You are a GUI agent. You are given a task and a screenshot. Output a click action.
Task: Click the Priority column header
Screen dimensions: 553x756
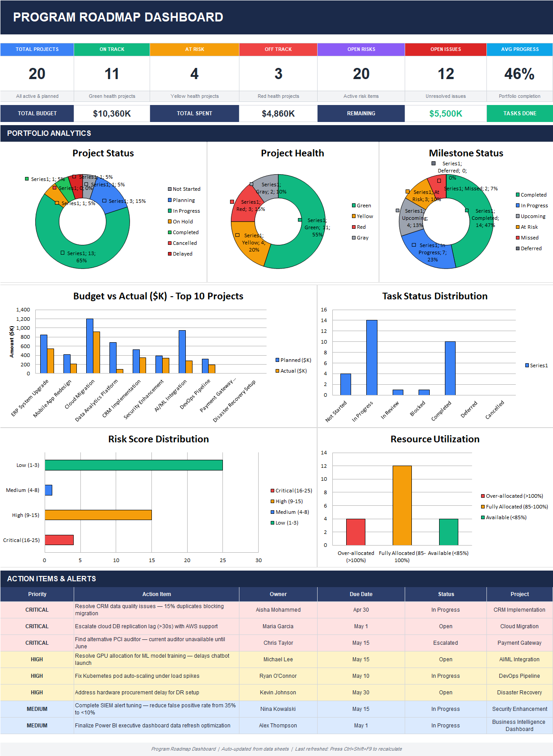(x=37, y=594)
